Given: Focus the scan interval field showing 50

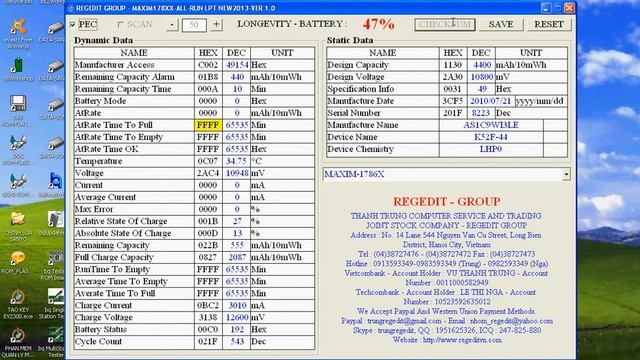Looking at the screenshot, I should [x=194, y=25].
